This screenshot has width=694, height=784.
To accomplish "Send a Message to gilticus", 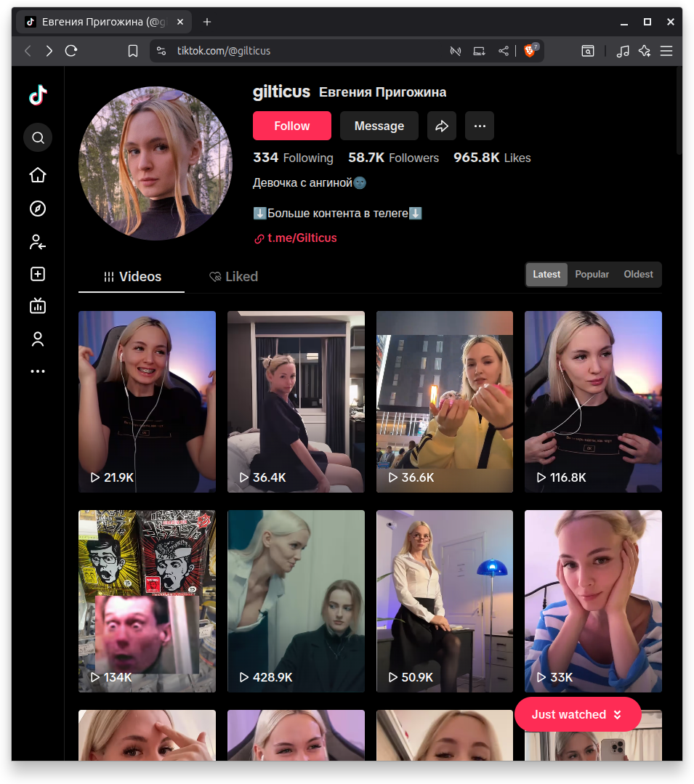I will [379, 126].
